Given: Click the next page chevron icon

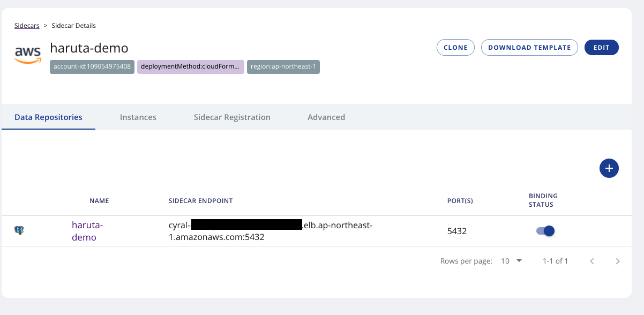Looking at the screenshot, I should pos(617,261).
